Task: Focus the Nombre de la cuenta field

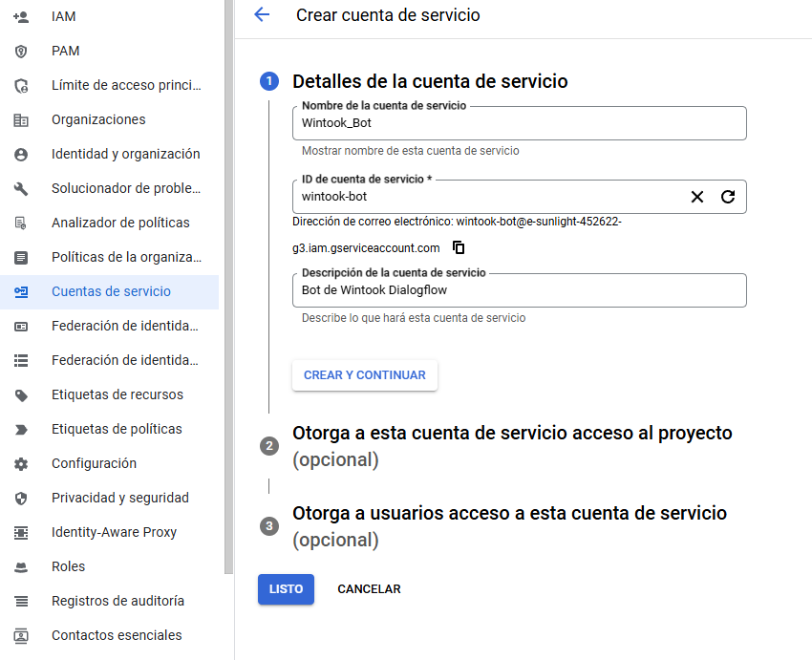Action: 519,123
